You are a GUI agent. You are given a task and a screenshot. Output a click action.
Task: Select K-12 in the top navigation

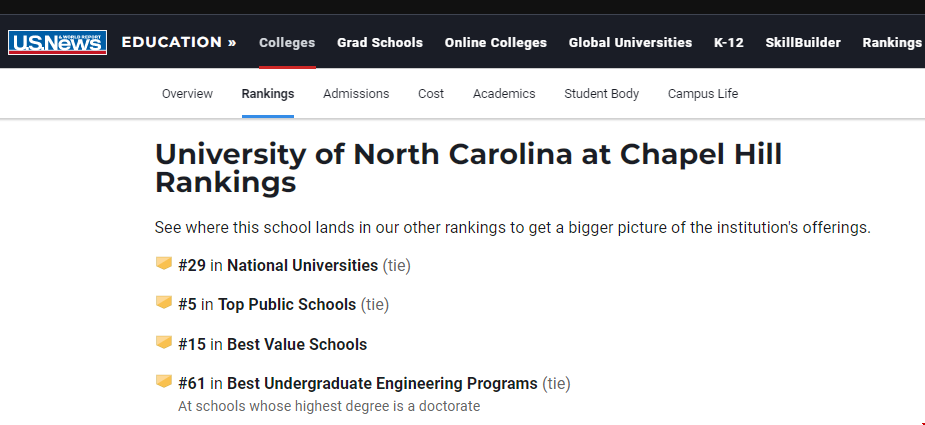[x=729, y=42]
